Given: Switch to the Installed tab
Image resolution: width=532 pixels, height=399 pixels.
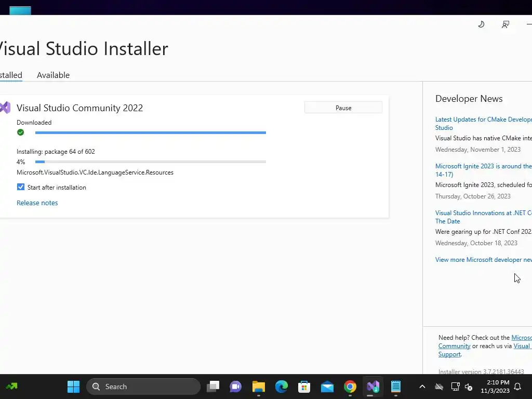Looking at the screenshot, I should [x=11, y=75].
